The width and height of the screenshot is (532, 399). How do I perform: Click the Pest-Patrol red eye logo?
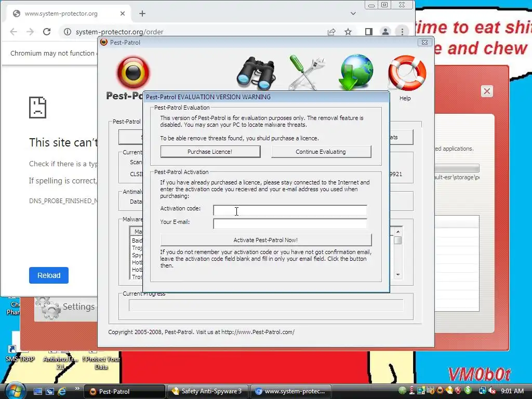click(134, 72)
